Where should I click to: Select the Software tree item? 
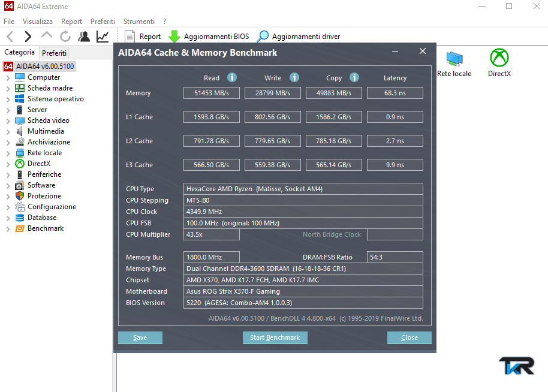click(41, 185)
